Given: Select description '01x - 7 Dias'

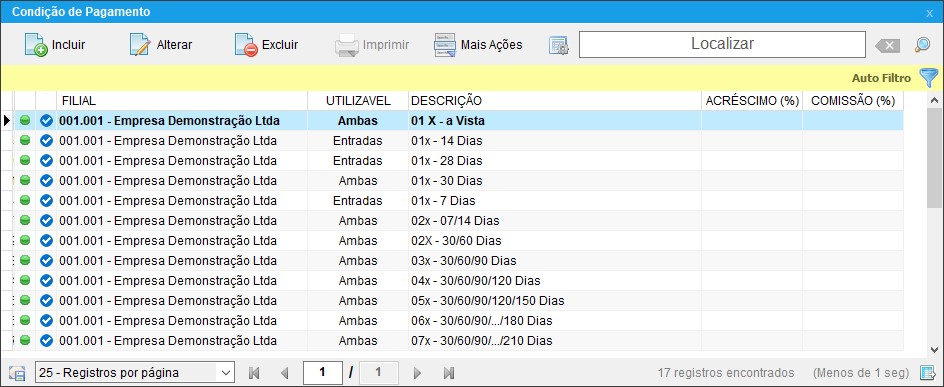Looking at the screenshot, I should click(444, 200).
